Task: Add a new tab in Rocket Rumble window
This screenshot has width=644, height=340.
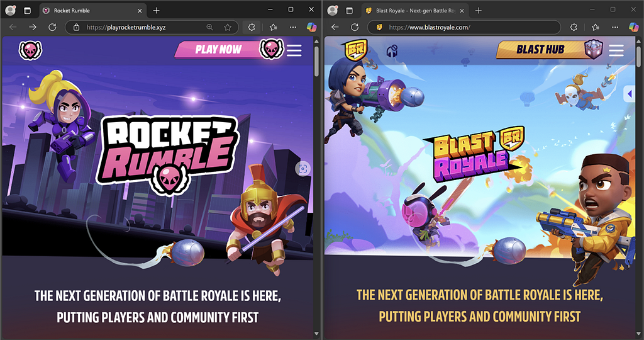Action: pyautogui.click(x=156, y=10)
